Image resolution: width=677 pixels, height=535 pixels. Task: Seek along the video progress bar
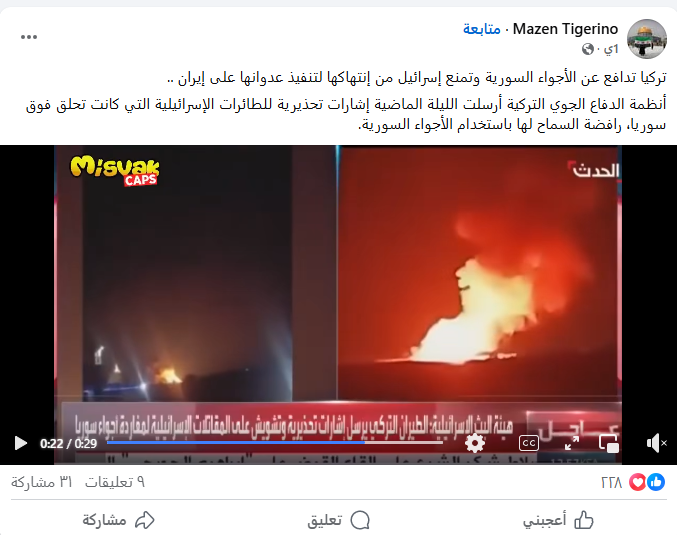(x=275, y=443)
